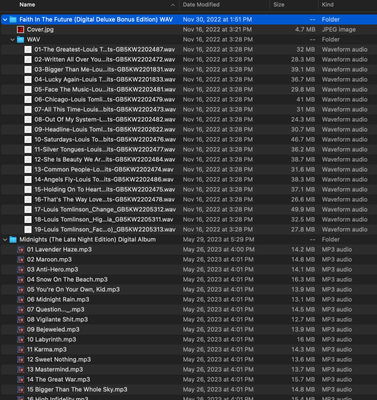Click the 01 Lavender Haze mp3 icon
This screenshot has width=377, height=400.
(21, 250)
